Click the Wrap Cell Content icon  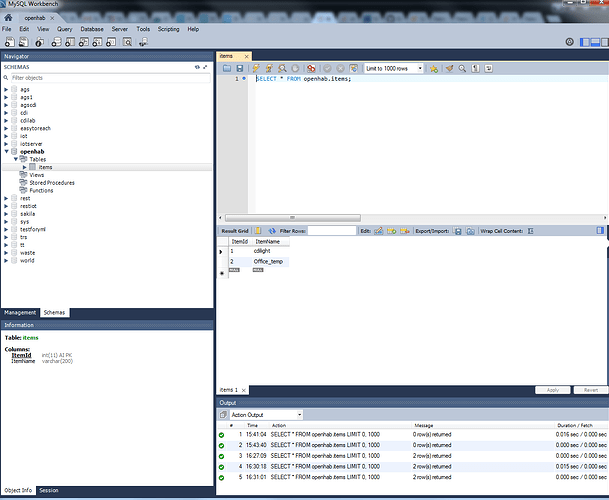[x=531, y=231]
